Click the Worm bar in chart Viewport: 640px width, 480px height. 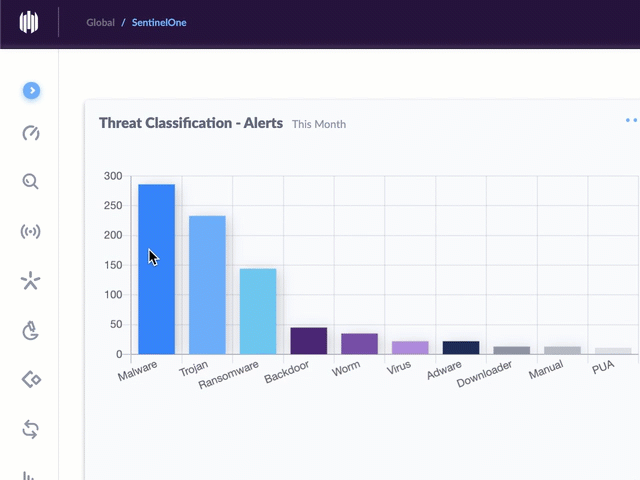359,344
